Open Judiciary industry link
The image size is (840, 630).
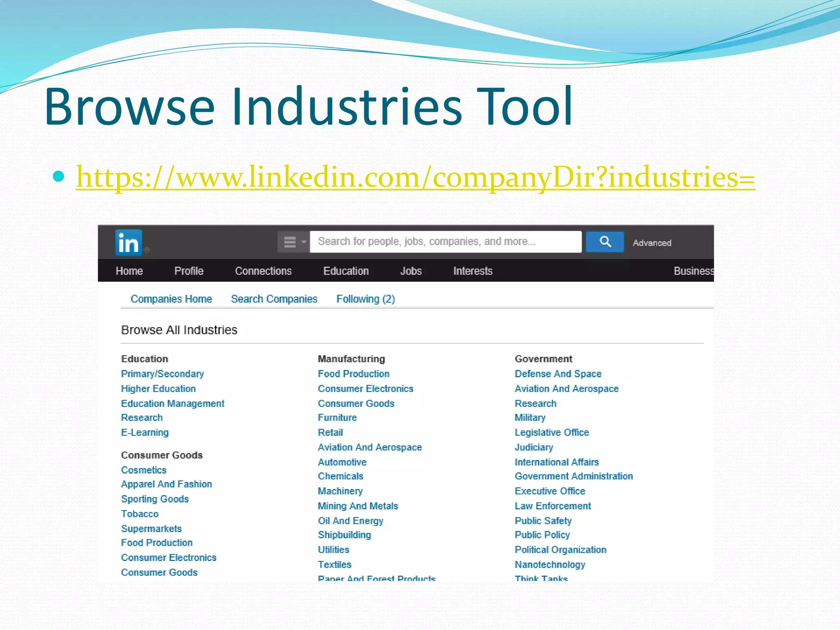click(534, 447)
